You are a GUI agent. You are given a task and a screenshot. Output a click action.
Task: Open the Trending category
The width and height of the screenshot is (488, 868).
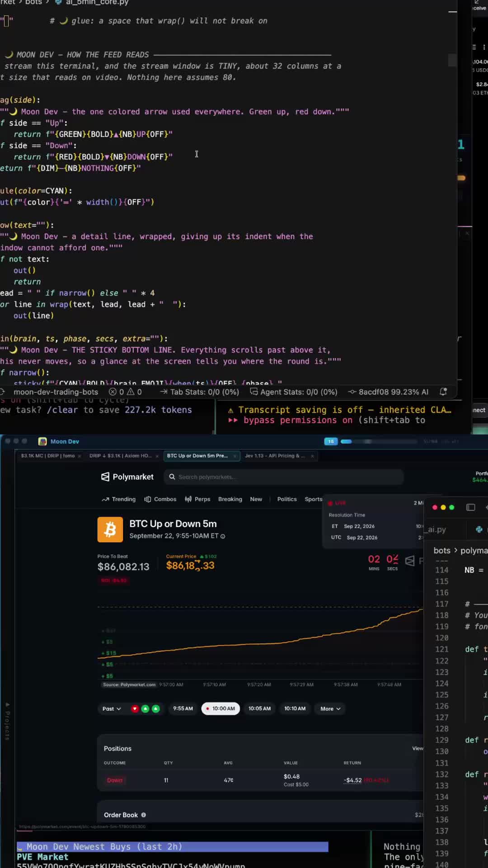[119, 500]
